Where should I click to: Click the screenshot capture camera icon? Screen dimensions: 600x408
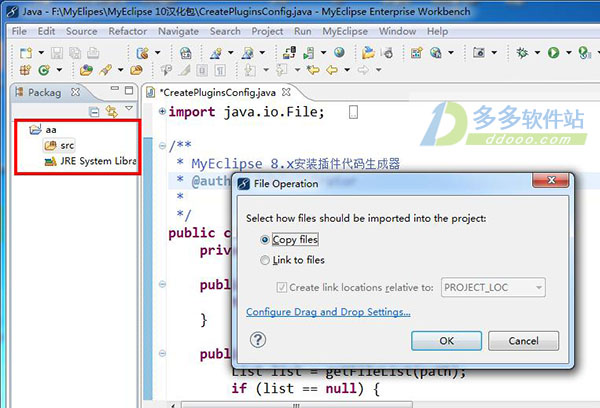(479, 52)
